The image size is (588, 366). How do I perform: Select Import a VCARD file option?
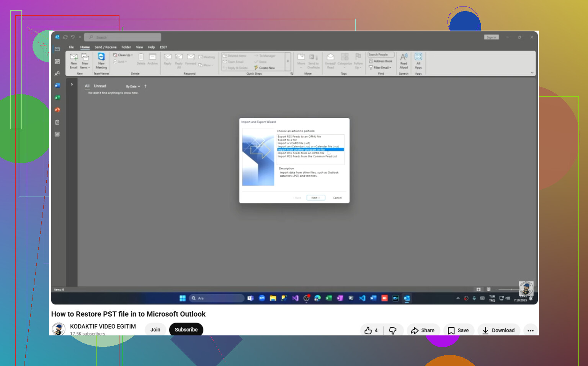pos(294,143)
